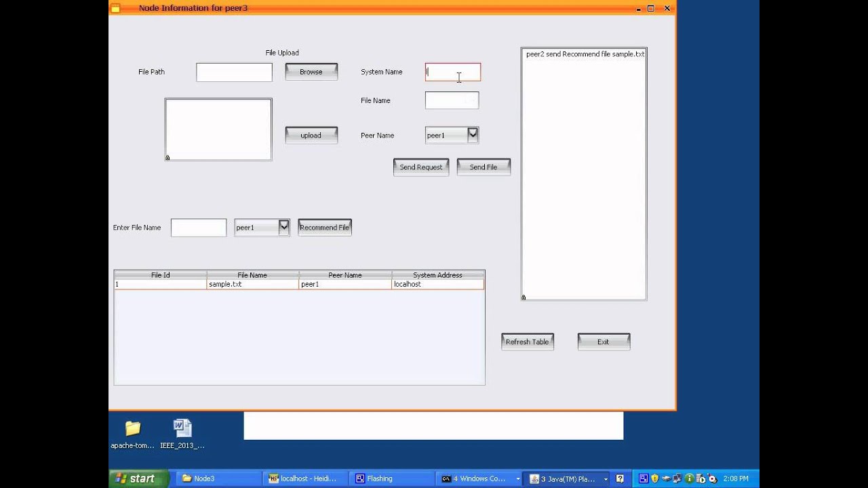The width and height of the screenshot is (868, 488).
Task: Focus the File Name input field
Action: (x=452, y=100)
